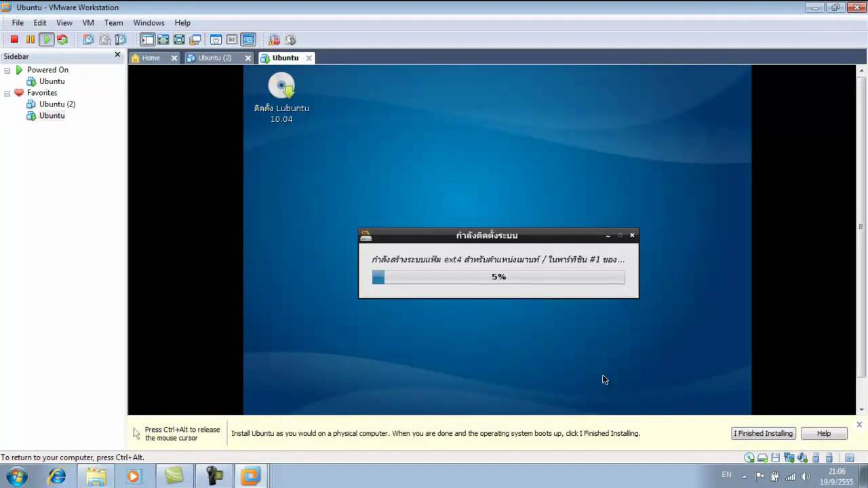The width and height of the screenshot is (868, 488).
Task: Click the Record execution toolbar icon
Action: tap(274, 39)
